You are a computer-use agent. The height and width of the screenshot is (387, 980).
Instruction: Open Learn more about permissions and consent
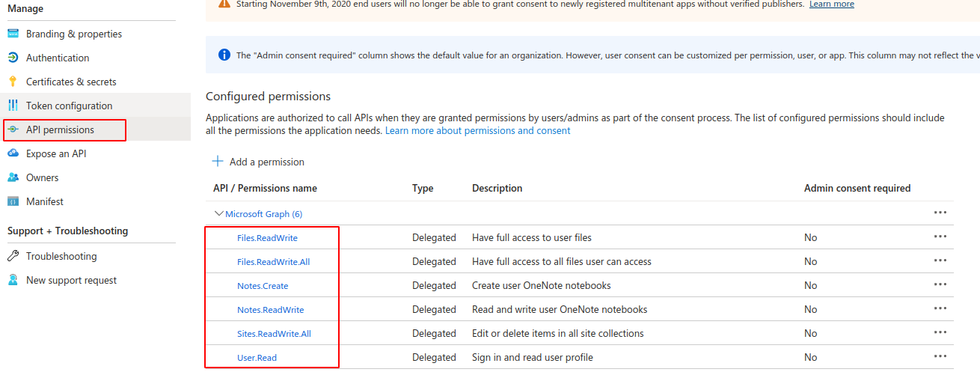(477, 130)
